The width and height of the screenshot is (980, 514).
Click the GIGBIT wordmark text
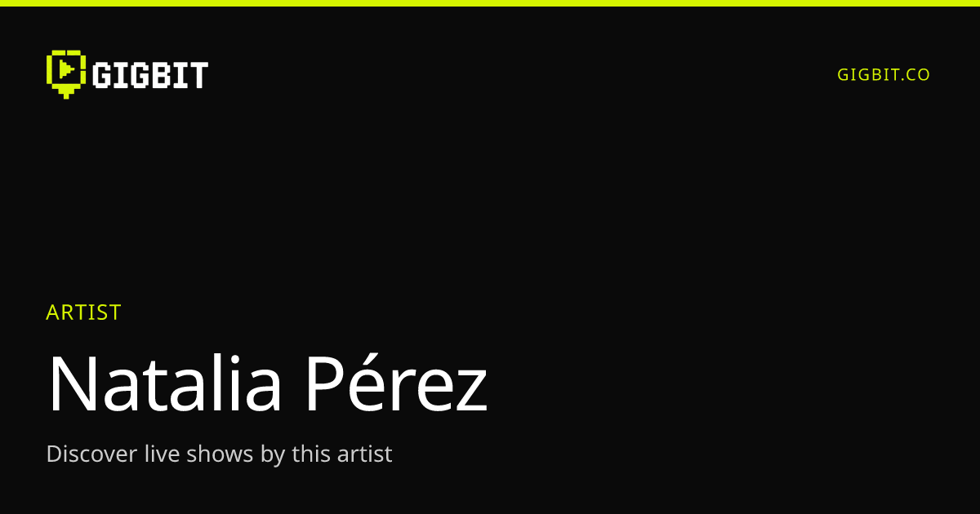pyautogui.click(x=150, y=75)
